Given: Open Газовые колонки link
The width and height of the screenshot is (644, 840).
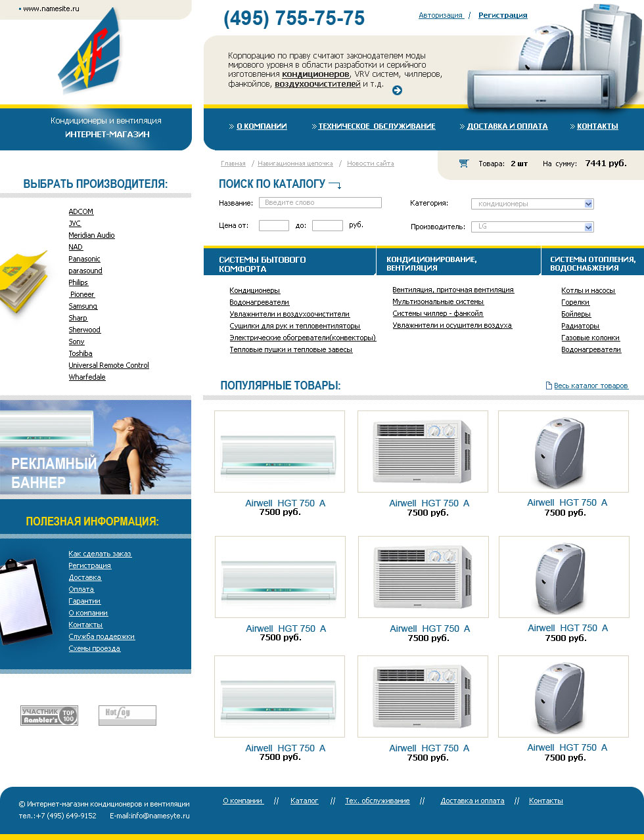Looking at the screenshot, I should pos(590,338).
